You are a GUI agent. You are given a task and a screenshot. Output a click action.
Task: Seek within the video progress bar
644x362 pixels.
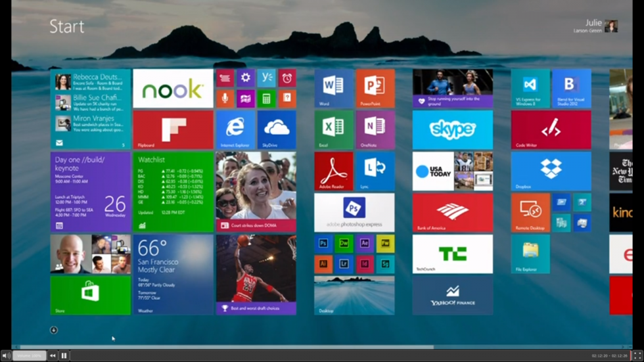pyautogui.click(x=350, y=355)
